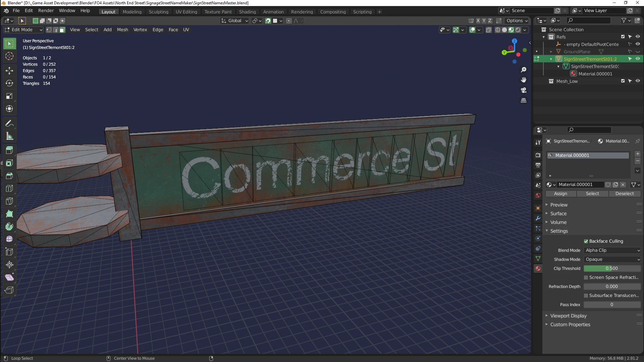
Task: Hide Mesh_Low collection in viewport
Action: (638, 81)
